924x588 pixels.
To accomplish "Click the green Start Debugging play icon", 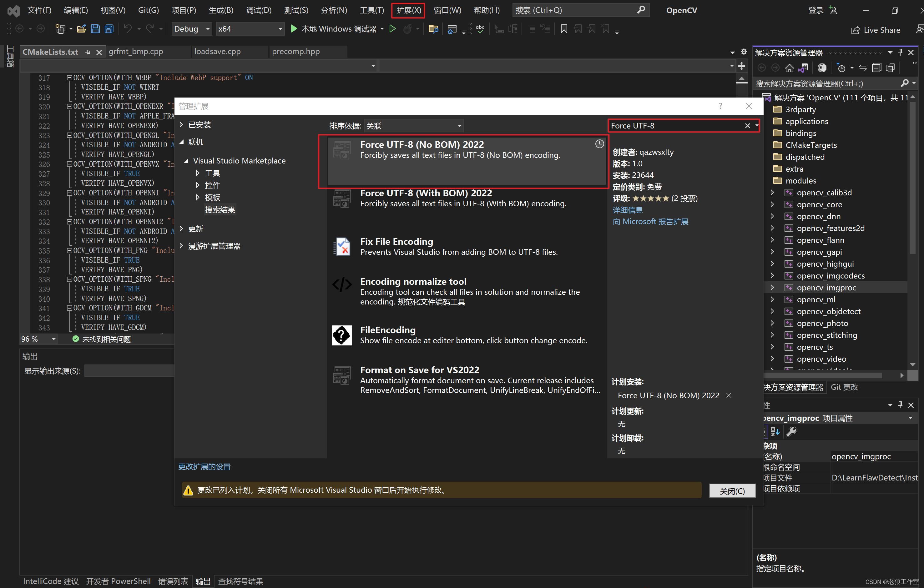I will [x=294, y=29].
